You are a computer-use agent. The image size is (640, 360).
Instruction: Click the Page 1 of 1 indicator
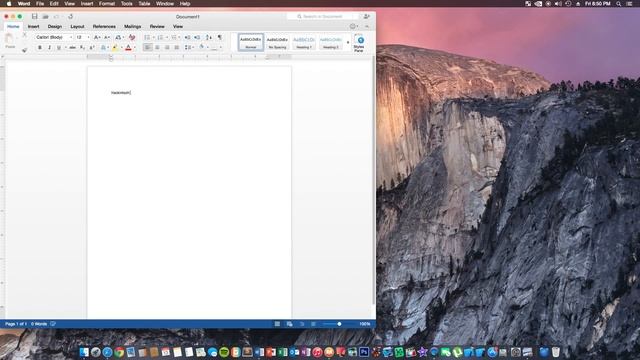(16, 324)
